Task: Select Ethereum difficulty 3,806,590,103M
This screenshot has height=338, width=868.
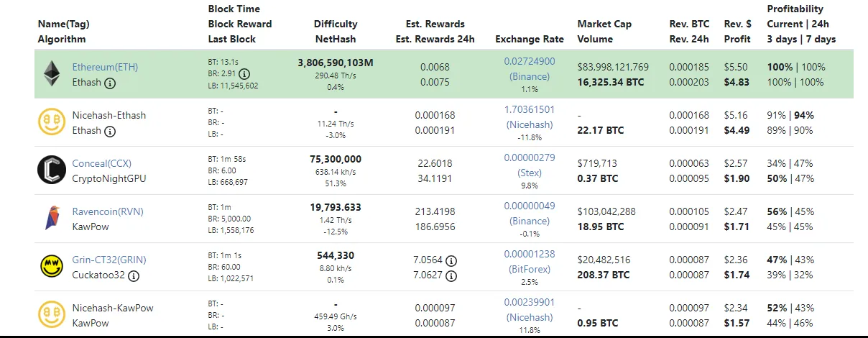Action: coord(336,63)
